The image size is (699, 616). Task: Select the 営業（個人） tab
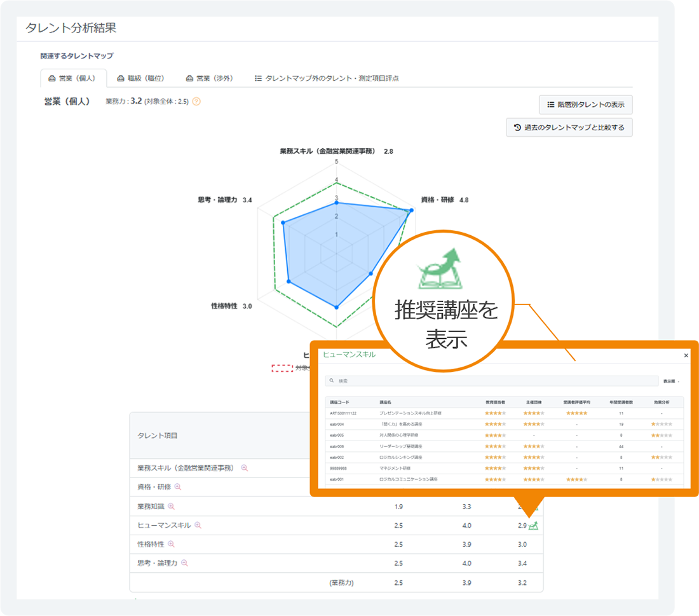72,78
